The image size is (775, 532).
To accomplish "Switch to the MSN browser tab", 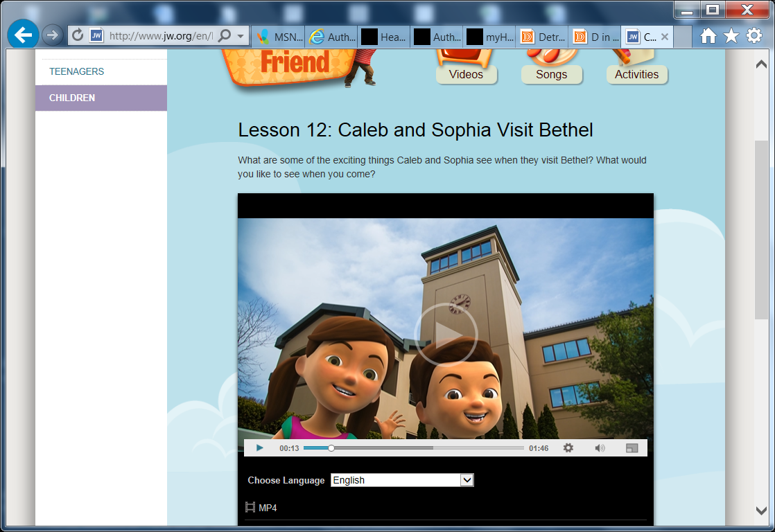I will coord(279,37).
